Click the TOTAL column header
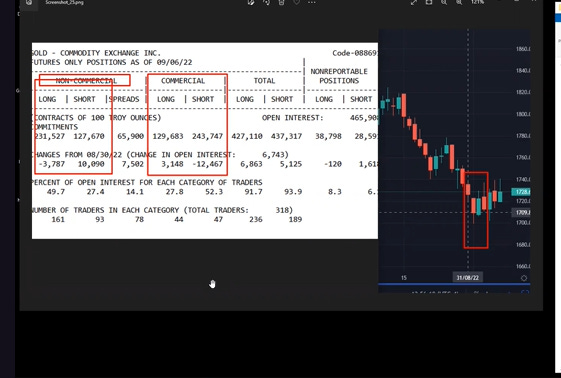 click(264, 81)
